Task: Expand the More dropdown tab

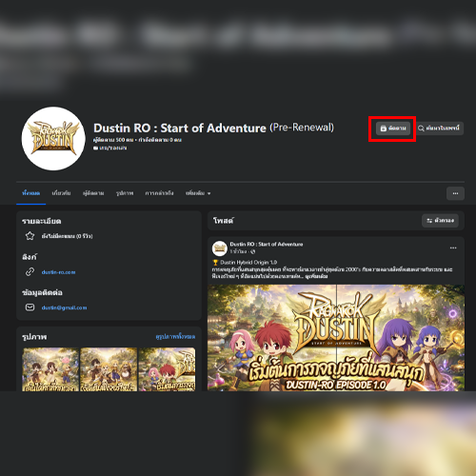Action: (x=198, y=193)
